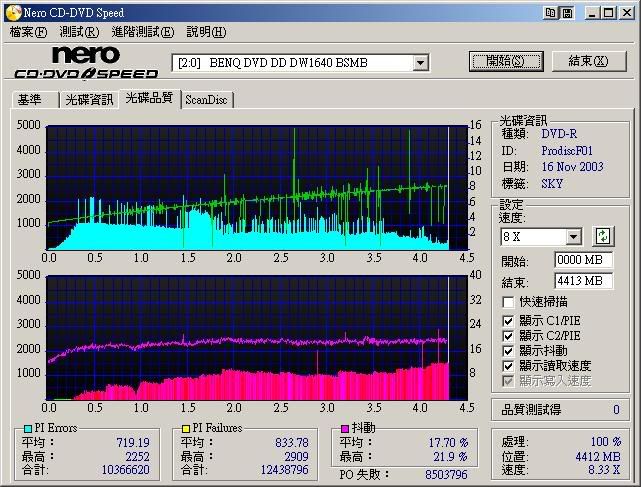This screenshot has height=487, width=641.
Task: Select the 光碟品質 tab
Action: click(x=149, y=98)
